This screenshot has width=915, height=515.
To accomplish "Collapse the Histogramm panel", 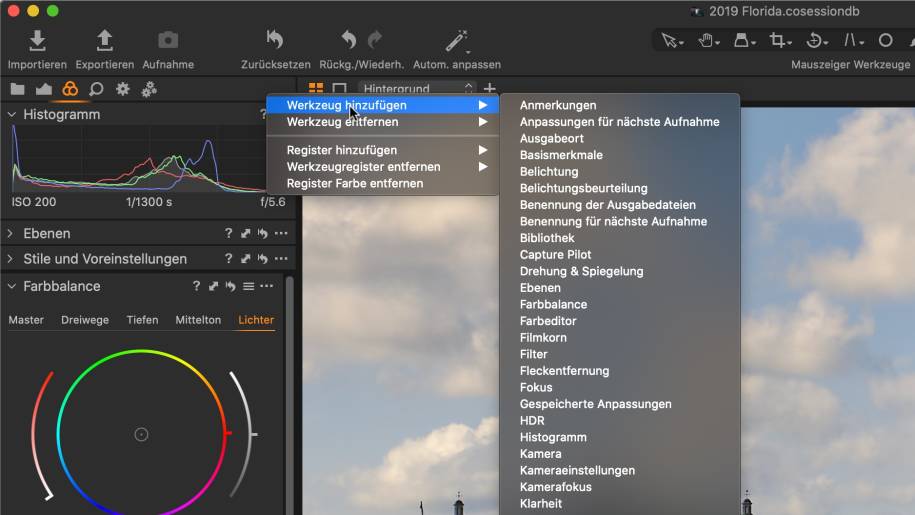I will [11, 115].
